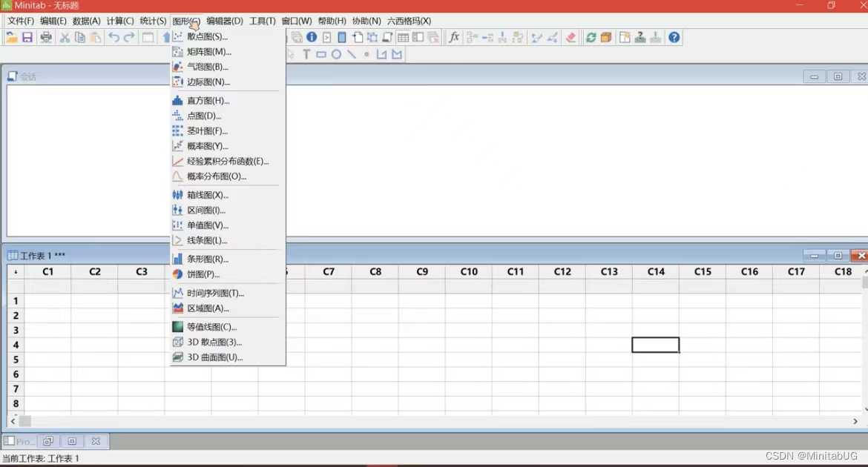Image resolution: width=868 pixels, height=467 pixels.
Task: Choose 概率分布图(O) menu entry
Action: [228, 176]
